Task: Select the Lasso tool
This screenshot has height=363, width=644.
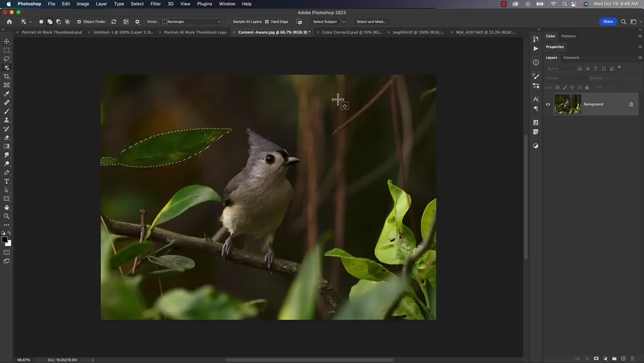Action: click(x=6, y=59)
